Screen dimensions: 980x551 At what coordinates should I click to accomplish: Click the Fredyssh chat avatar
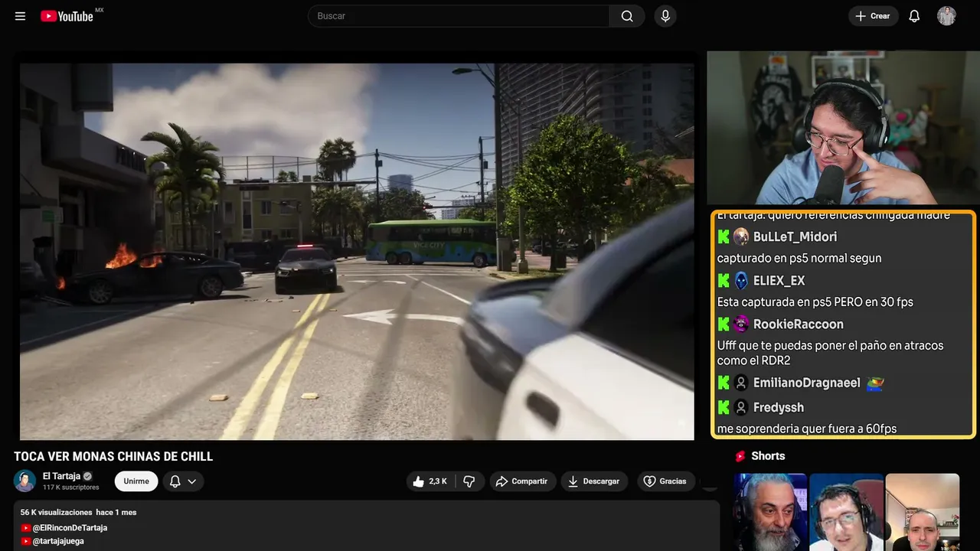coord(741,407)
